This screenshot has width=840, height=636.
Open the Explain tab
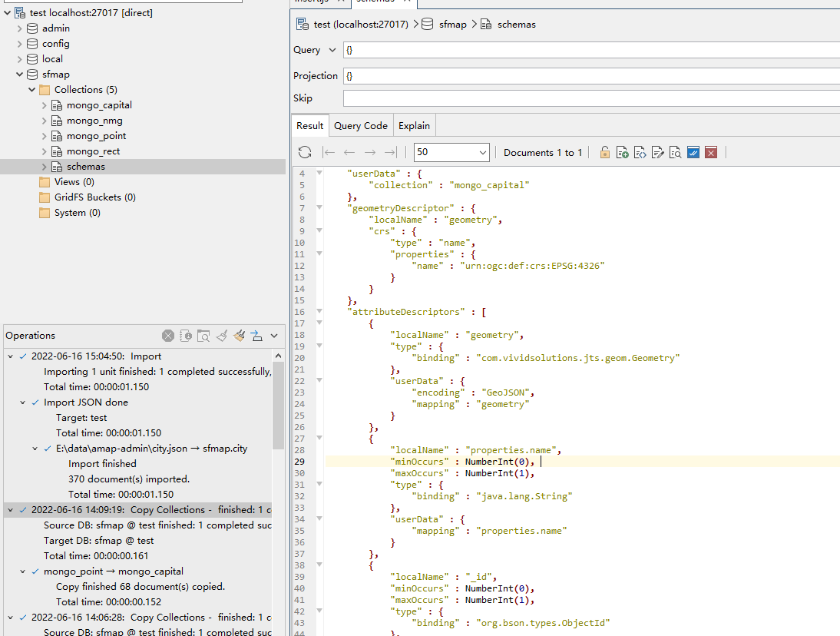coord(414,125)
